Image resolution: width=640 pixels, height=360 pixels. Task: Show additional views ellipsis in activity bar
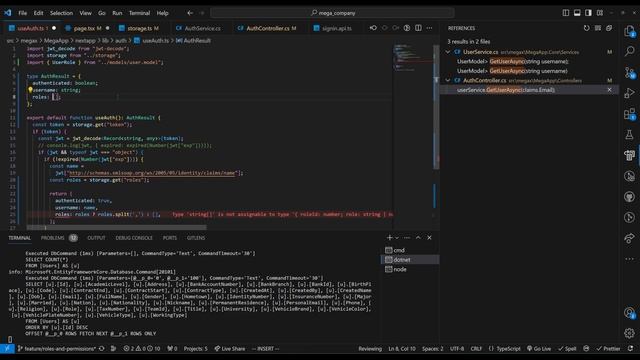629,259
